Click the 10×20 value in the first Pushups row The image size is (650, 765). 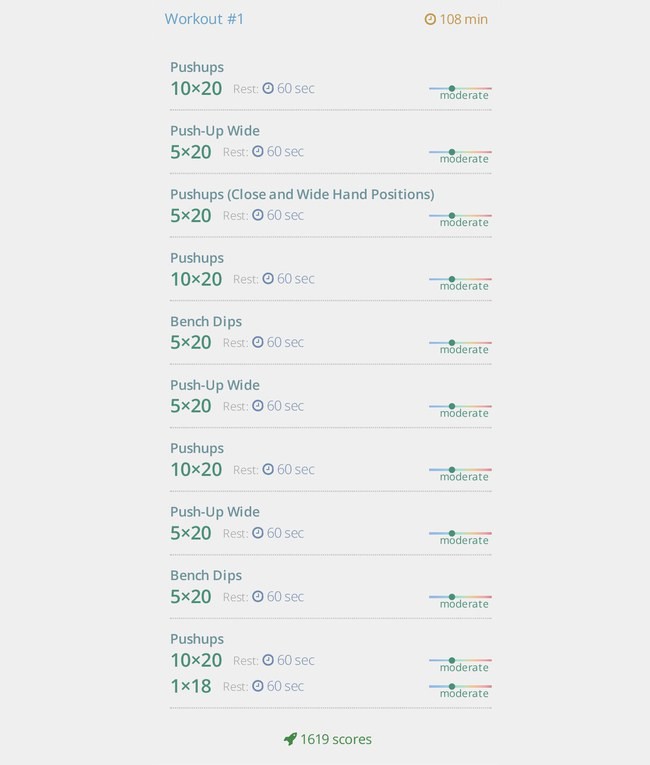pos(196,89)
